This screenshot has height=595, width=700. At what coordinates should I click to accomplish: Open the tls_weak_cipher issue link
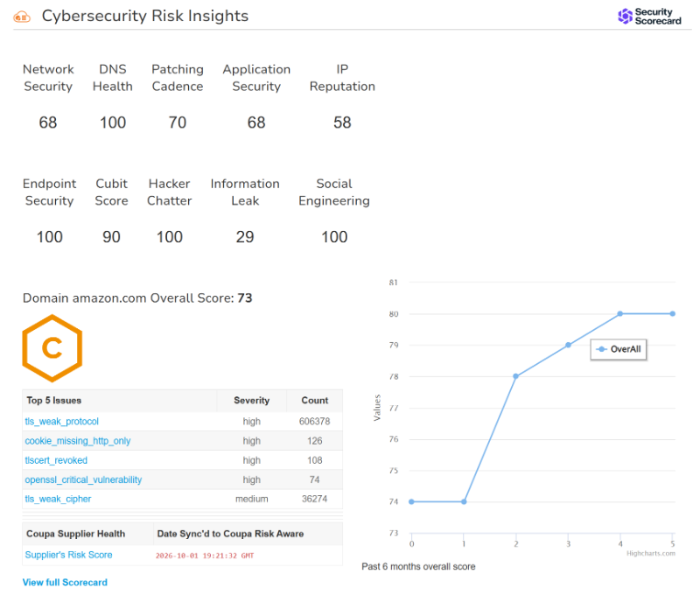(x=58, y=499)
